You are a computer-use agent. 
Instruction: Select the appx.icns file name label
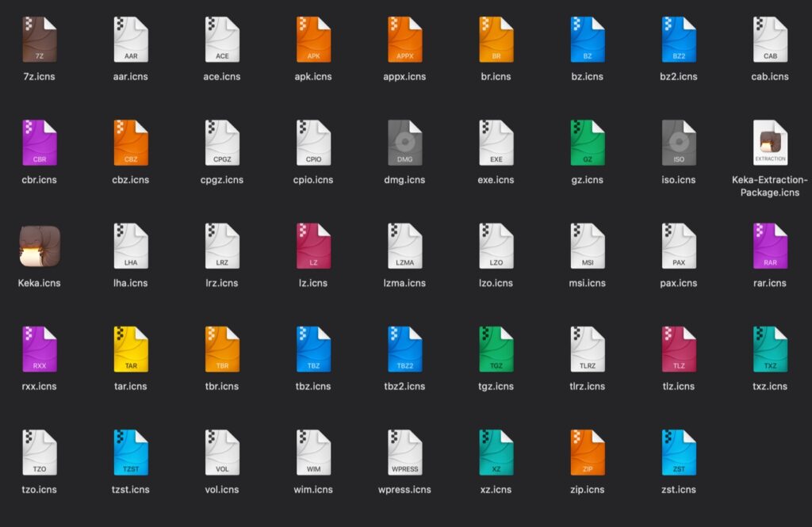pyautogui.click(x=405, y=77)
